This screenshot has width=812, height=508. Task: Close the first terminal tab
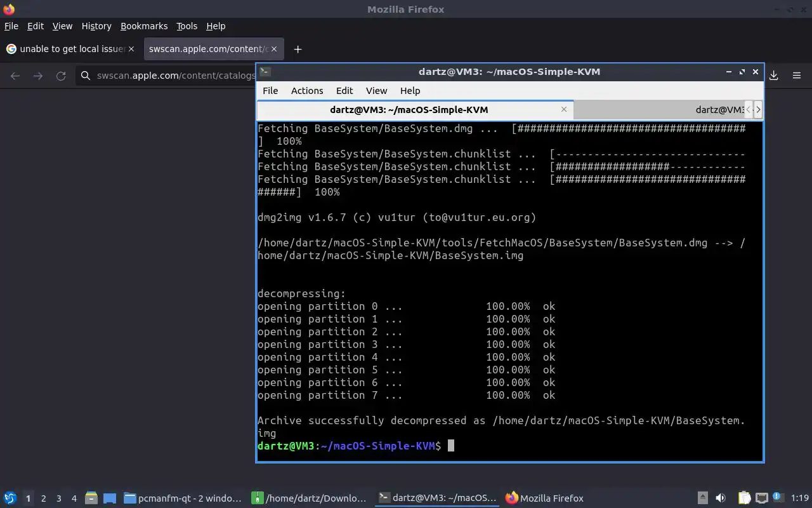click(x=564, y=109)
